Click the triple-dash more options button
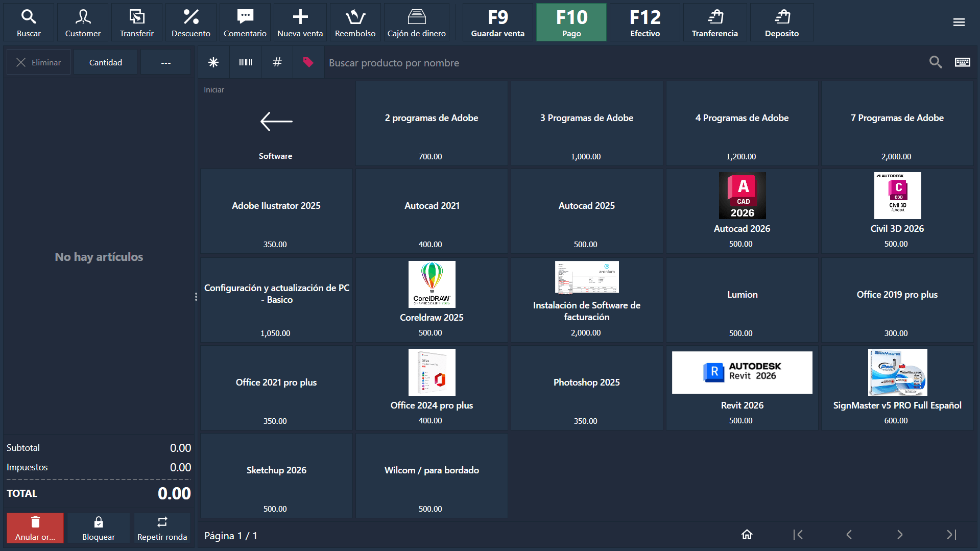Image resolution: width=980 pixels, height=551 pixels. point(166,62)
